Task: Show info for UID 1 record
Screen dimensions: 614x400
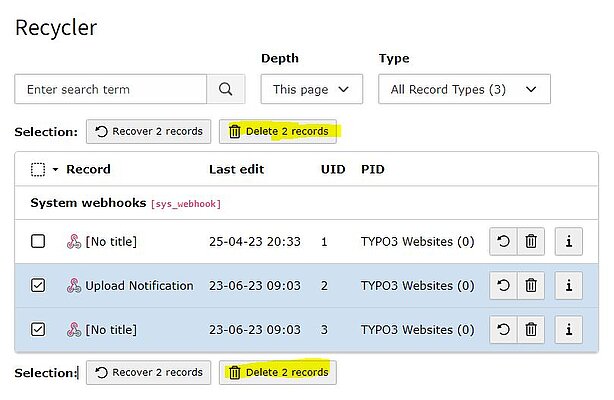Action: [568, 241]
